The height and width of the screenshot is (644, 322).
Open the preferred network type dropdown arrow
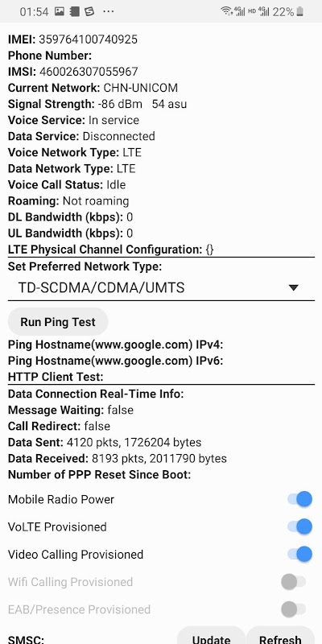click(293, 288)
